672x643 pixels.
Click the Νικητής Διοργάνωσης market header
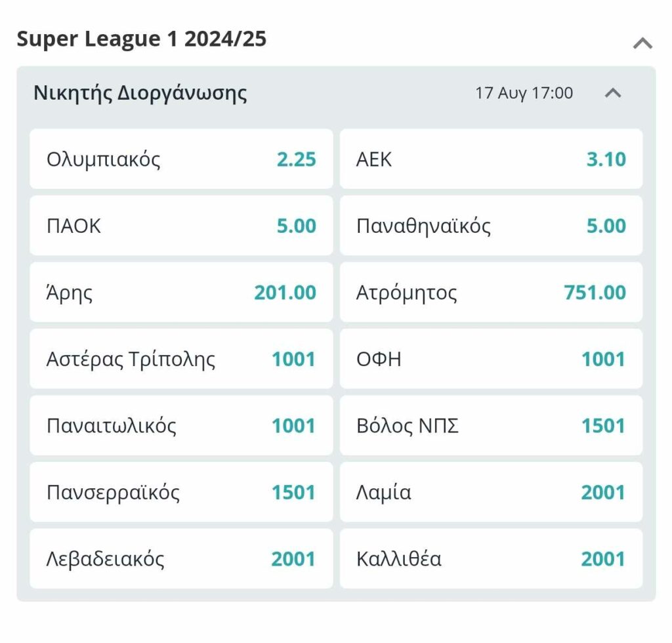pos(140,93)
